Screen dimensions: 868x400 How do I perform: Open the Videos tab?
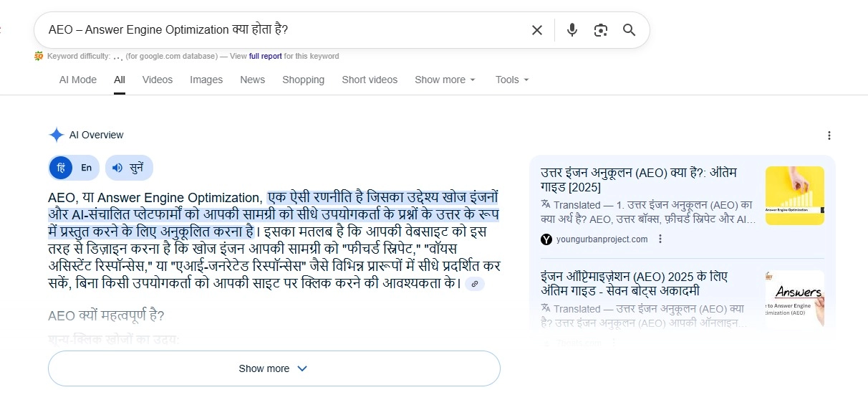pos(158,80)
